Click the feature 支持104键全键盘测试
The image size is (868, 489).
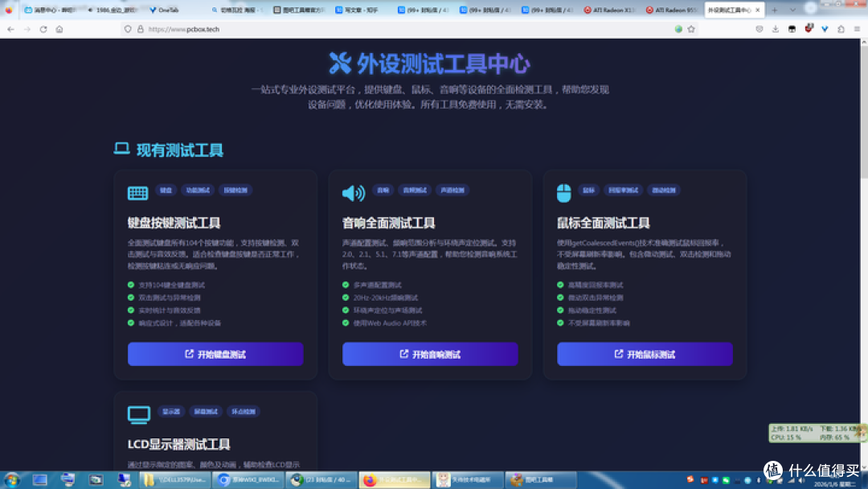point(172,286)
